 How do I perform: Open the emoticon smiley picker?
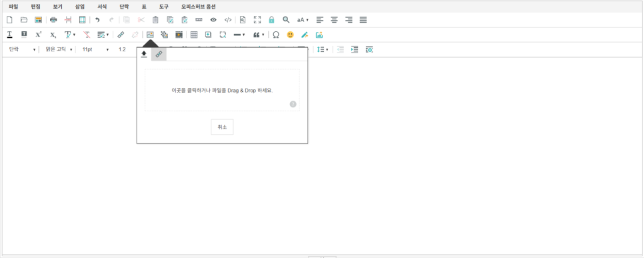(x=291, y=35)
